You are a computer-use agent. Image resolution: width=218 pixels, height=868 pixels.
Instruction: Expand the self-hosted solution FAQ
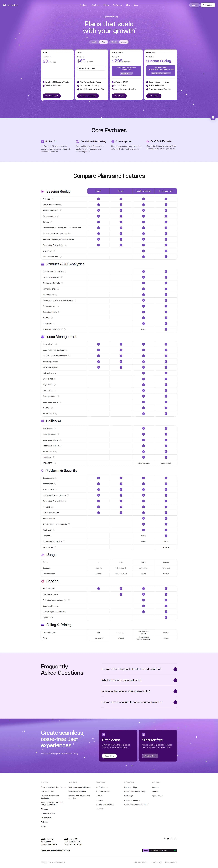pyautogui.click(x=175, y=669)
